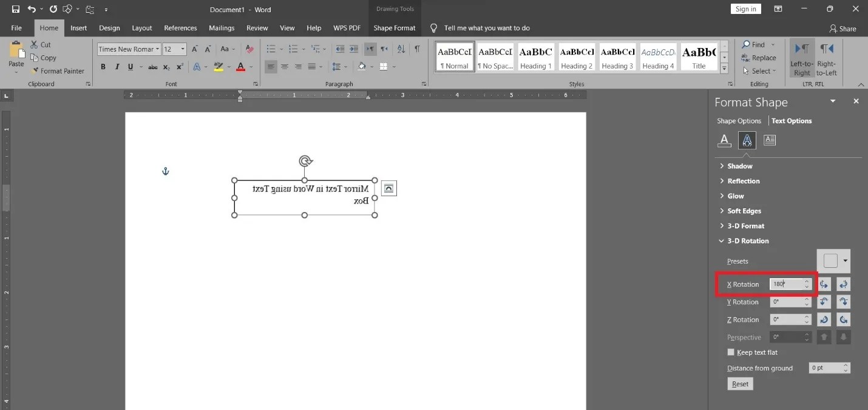Image resolution: width=868 pixels, height=410 pixels.
Task: Click the Y Rotation value field
Action: [787, 301]
